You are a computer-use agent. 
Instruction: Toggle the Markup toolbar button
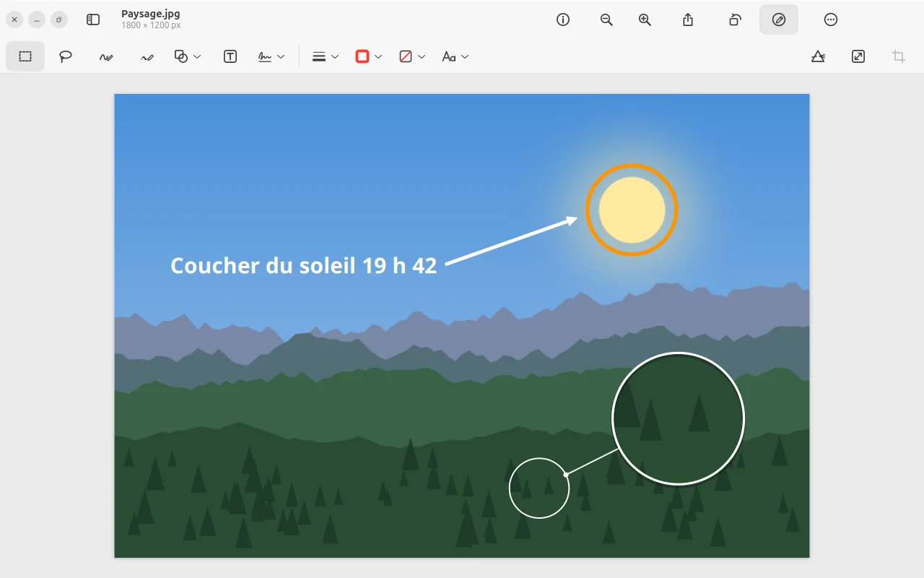click(x=779, y=20)
